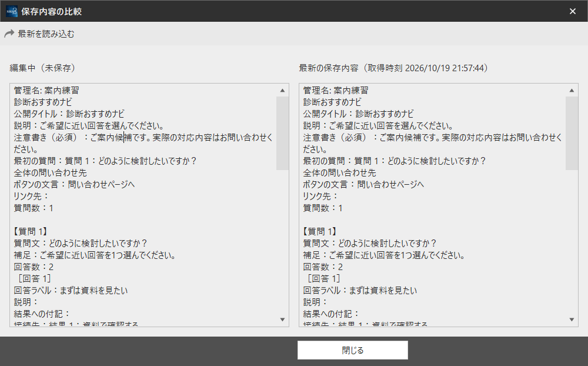Click 【質問 1】 in the 編集中 panel
The width and height of the screenshot is (588, 366).
(x=31, y=232)
